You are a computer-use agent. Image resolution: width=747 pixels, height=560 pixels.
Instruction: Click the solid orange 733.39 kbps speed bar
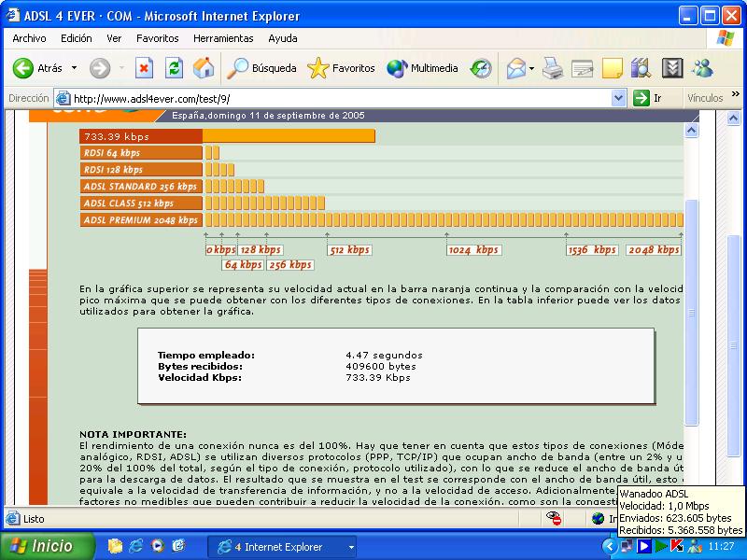[x=289, y=136]
